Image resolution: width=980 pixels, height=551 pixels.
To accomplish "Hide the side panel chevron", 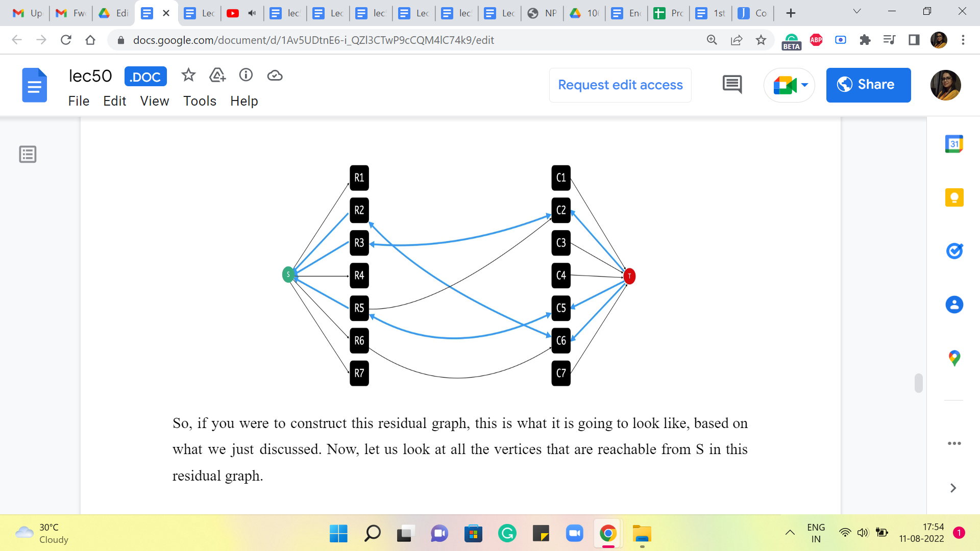I will pos(953,488).
